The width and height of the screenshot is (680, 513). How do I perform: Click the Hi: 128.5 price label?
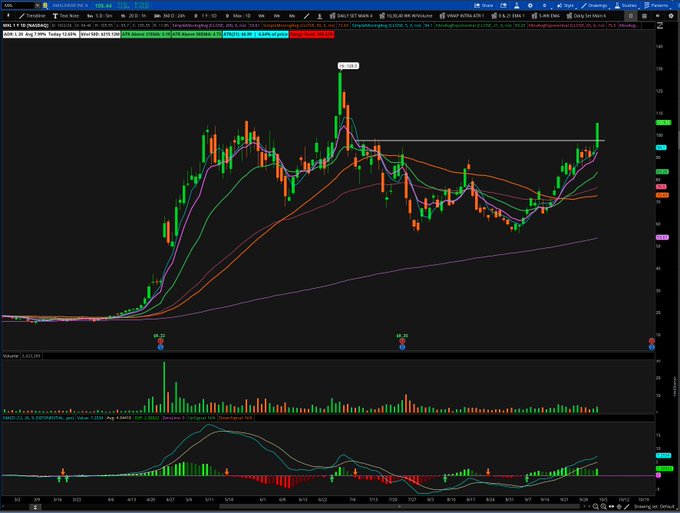pyautogui.click(x=349, y=66)
